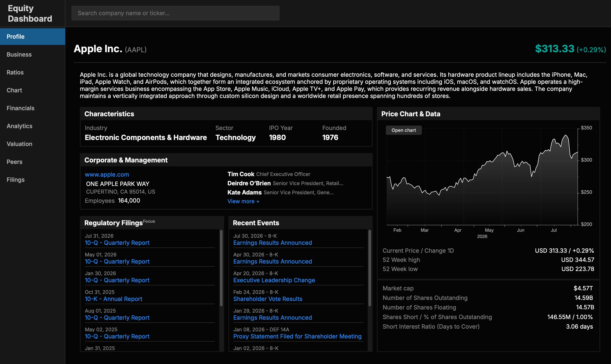Open the Peers sidebar section
The height and width of the screenshot is (364, 611).
click(x=32, y=162)
